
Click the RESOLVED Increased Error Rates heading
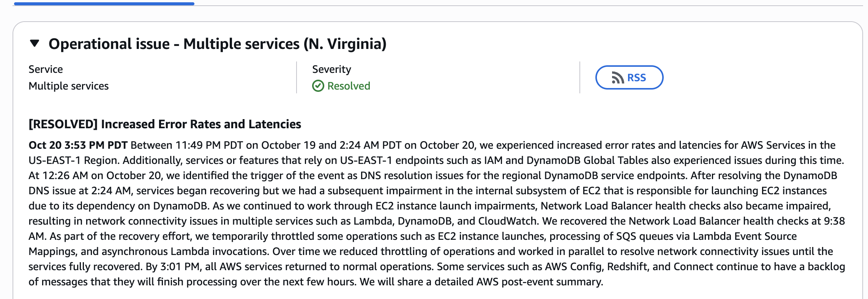click(x=164, y=124)
